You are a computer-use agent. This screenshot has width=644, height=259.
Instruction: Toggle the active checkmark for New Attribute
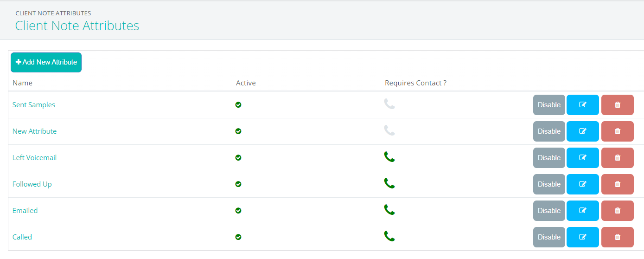238,131
